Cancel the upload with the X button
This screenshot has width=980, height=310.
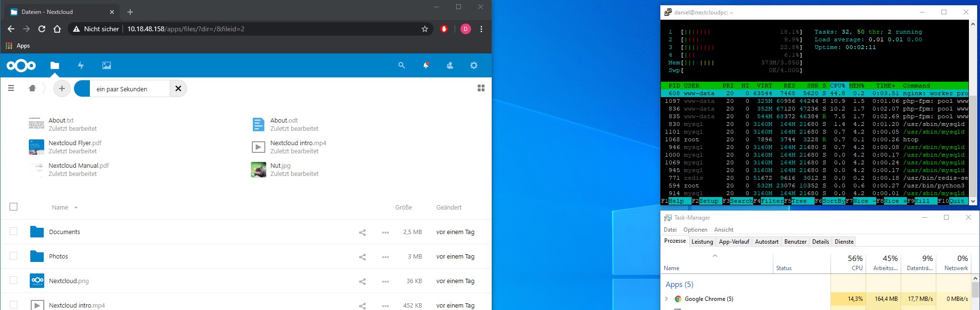[178, 88]
